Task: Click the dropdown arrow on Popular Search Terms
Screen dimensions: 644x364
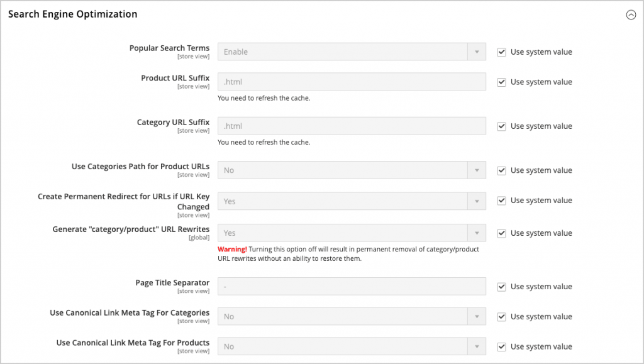Action: click(x=478, y=52)
